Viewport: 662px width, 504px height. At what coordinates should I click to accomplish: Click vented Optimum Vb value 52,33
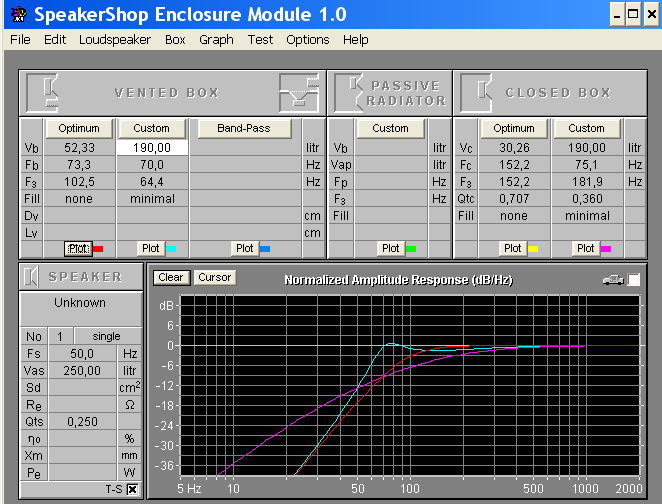(x=79, y=148)
